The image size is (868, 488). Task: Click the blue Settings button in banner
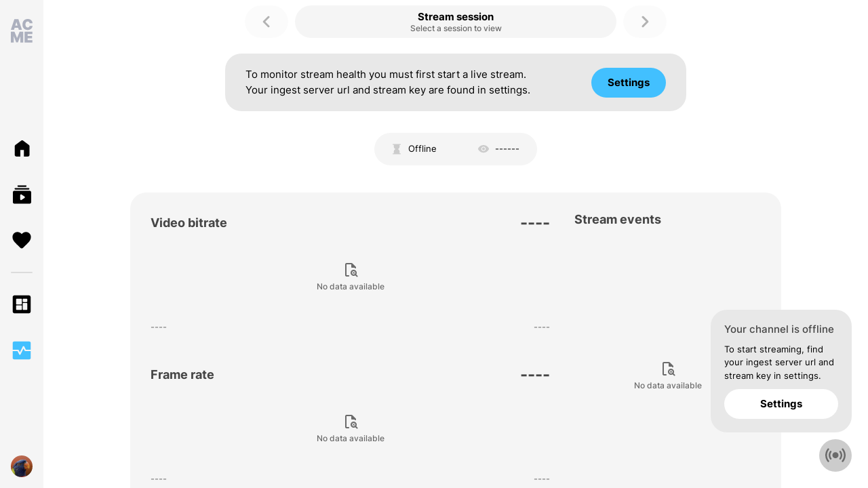click(629, 83)
